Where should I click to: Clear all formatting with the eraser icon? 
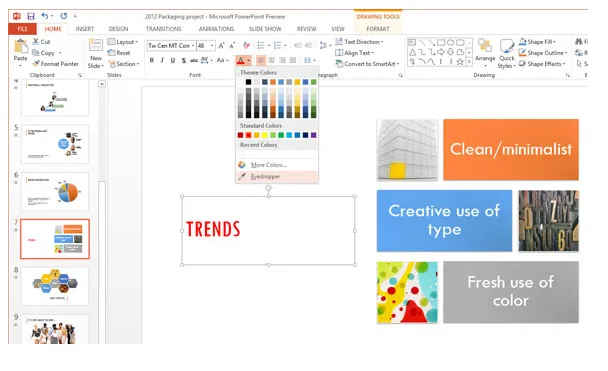pos(246,46)
